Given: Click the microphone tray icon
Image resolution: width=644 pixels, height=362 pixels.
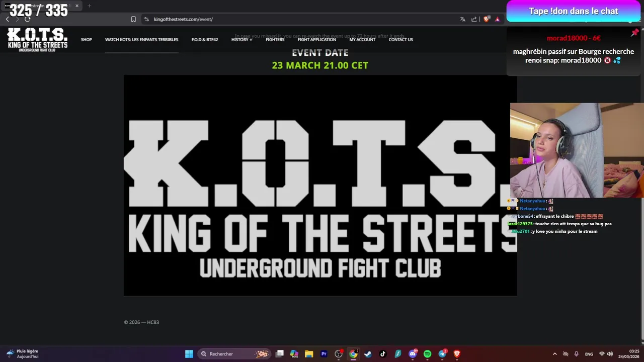Looking at the screenshot, I should (576, 354).
